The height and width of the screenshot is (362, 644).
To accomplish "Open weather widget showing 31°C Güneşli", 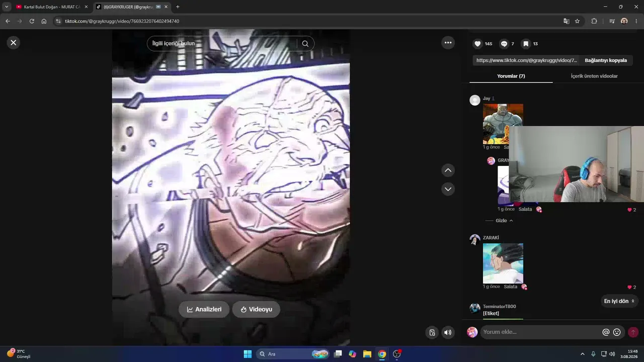I will point(19,354).
